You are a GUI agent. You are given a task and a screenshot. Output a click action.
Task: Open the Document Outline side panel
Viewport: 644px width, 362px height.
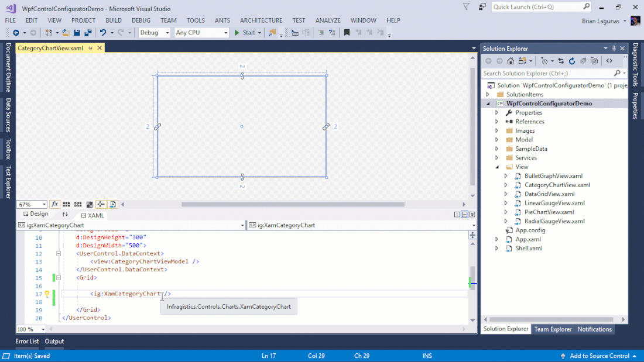tap(8, 68)
